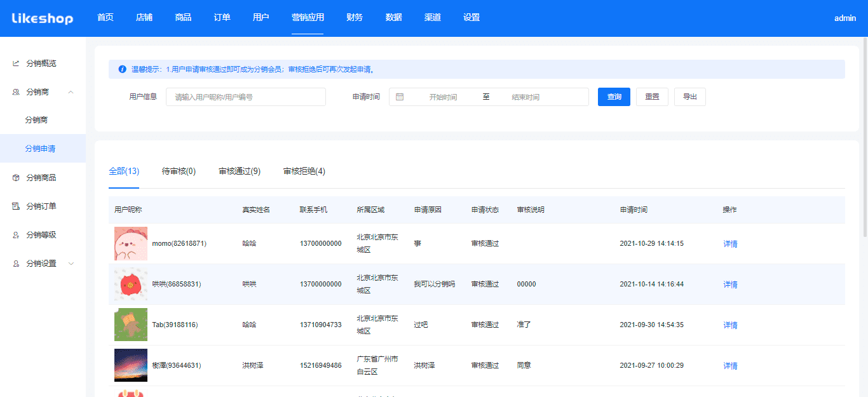This screenshot has width=868, height=397.
Task: Click the 分销商品 box icon
Action: 16,178
